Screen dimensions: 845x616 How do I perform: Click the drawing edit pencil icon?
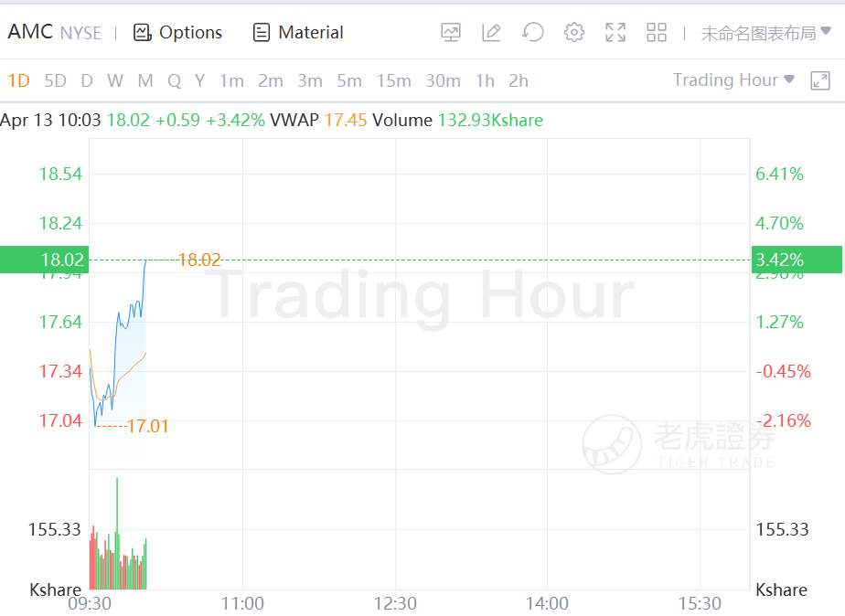coord(491,33)
